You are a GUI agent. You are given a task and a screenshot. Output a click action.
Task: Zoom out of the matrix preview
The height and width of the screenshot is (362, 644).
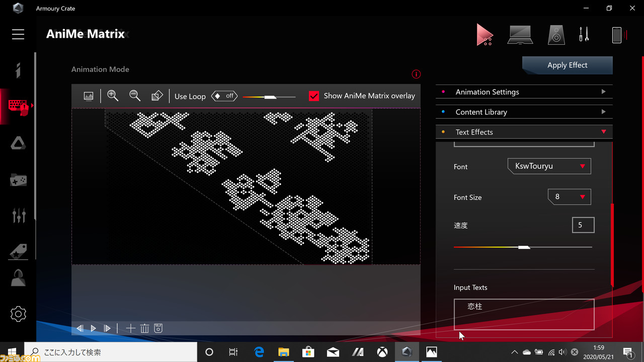tap(135, 96)
